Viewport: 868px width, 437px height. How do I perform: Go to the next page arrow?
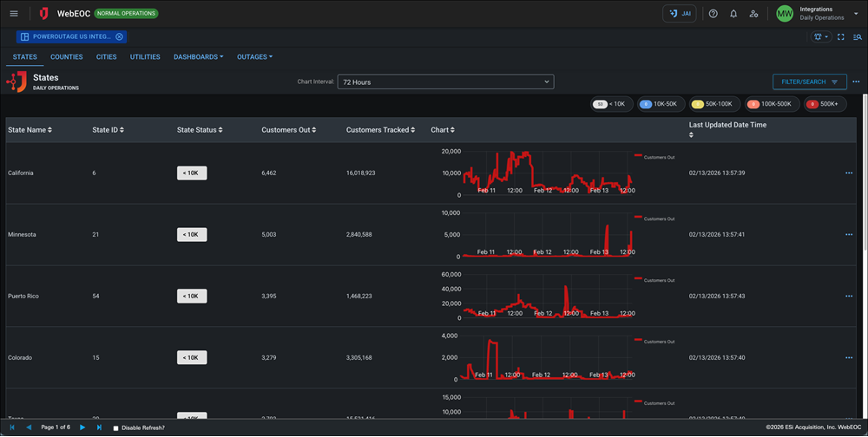(82, 427)
